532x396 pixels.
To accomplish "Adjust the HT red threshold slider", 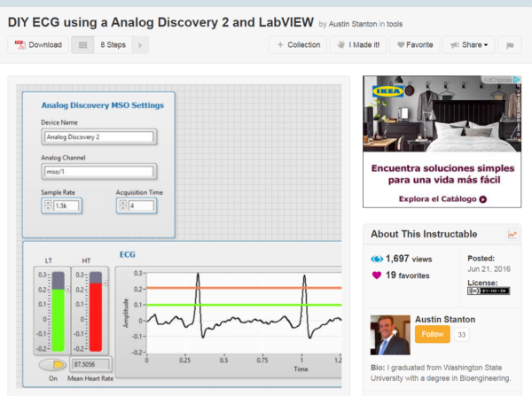I will 96,311.
